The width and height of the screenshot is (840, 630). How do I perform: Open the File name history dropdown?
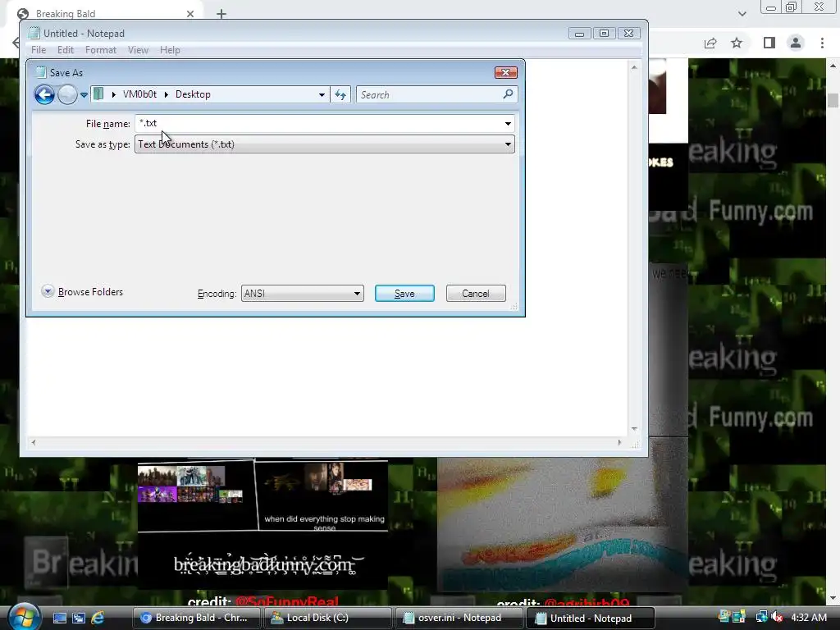pos(508,124)
